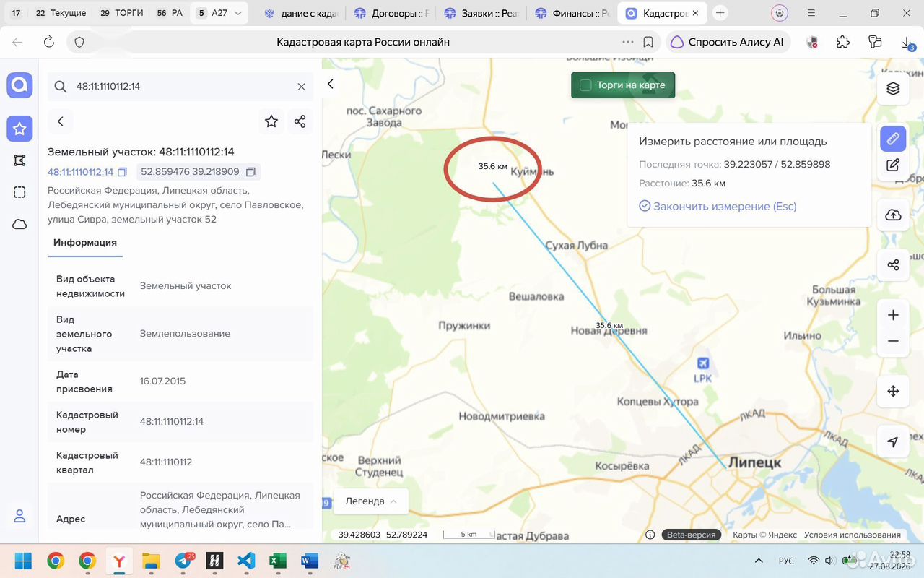Switch to the Заявки browser tab
924x578 pixels.
tap(481, 13)
